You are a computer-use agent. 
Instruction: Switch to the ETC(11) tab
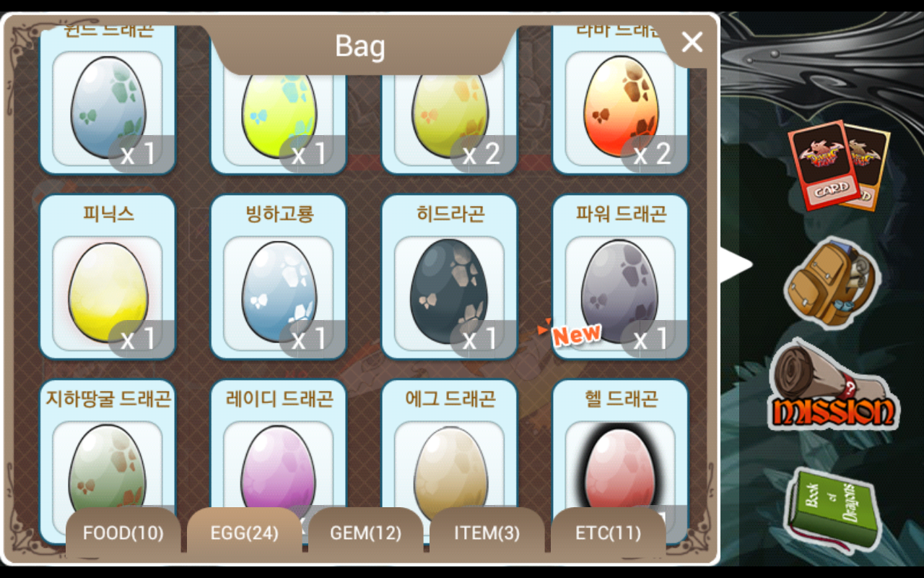pos(609,533)
